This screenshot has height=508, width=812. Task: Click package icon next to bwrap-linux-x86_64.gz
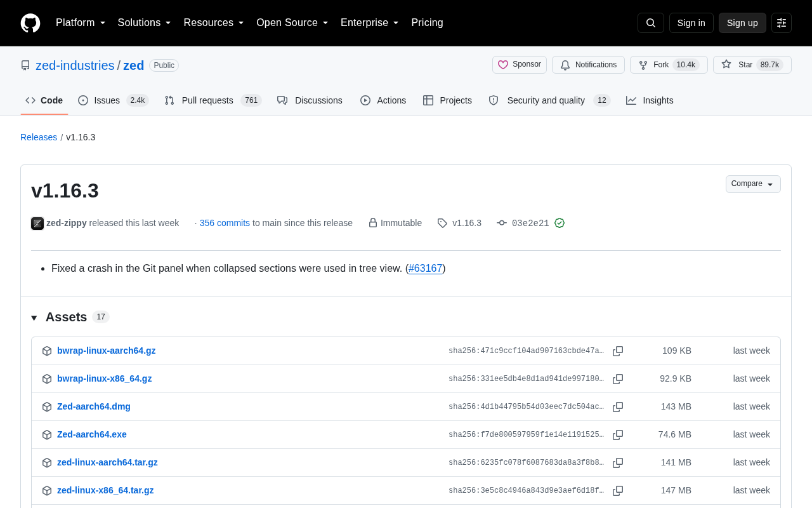pyautogui.click(x=47, y=379)
